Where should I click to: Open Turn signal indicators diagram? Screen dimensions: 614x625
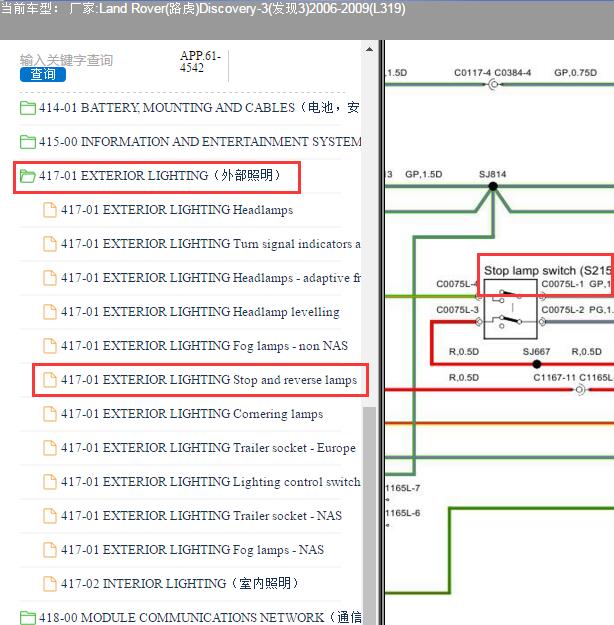[x=211, y=244]
